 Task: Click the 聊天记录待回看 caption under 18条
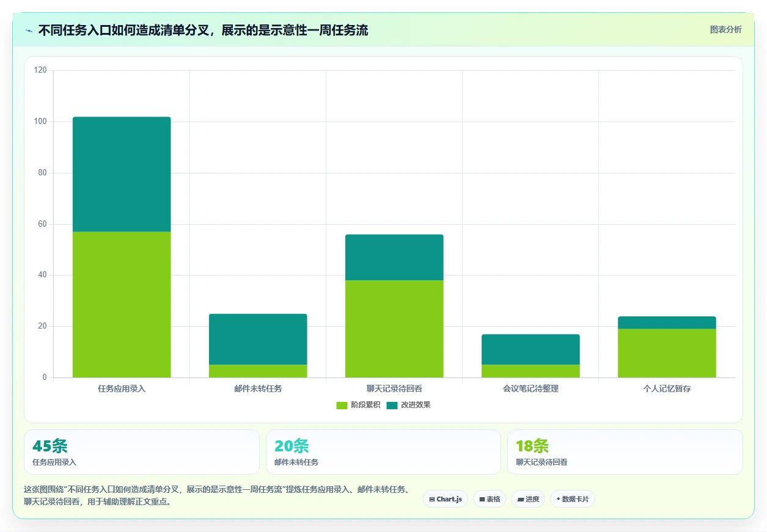click(x=541, y=462)
